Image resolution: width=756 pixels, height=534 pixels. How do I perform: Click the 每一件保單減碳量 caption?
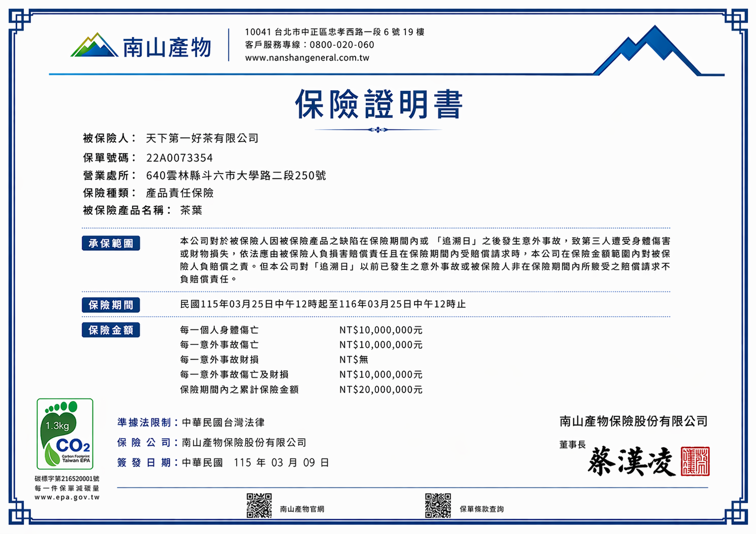pos(67,488)
